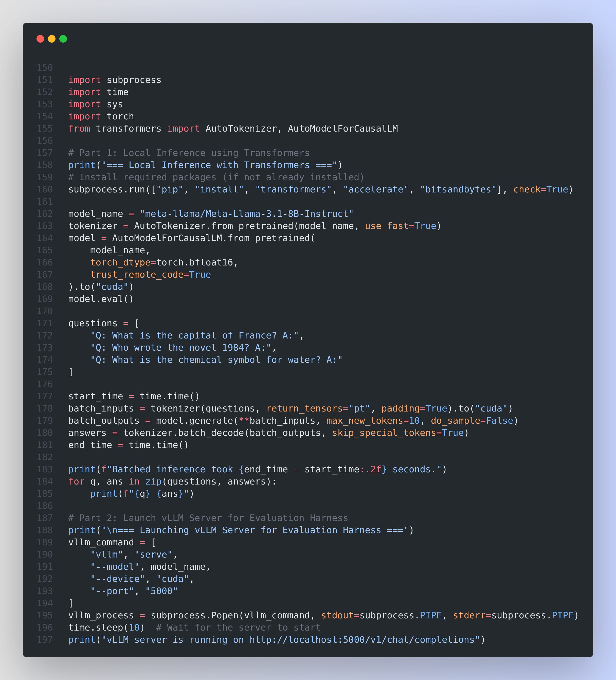Click trust_remote_code=True parameter
Viewport: 616px width, 680px height.
tap(150, 275)
